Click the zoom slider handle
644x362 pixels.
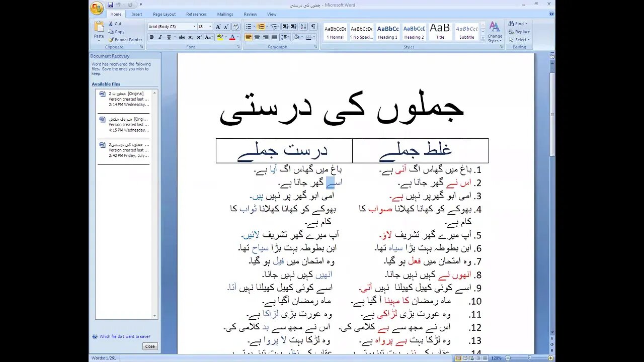pos(529,358)
